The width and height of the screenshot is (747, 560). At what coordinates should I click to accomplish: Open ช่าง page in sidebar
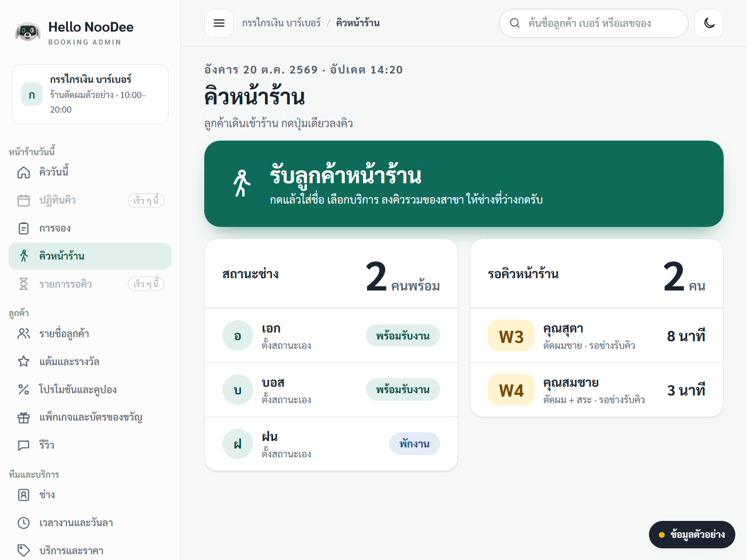click(x=90, y=495)
